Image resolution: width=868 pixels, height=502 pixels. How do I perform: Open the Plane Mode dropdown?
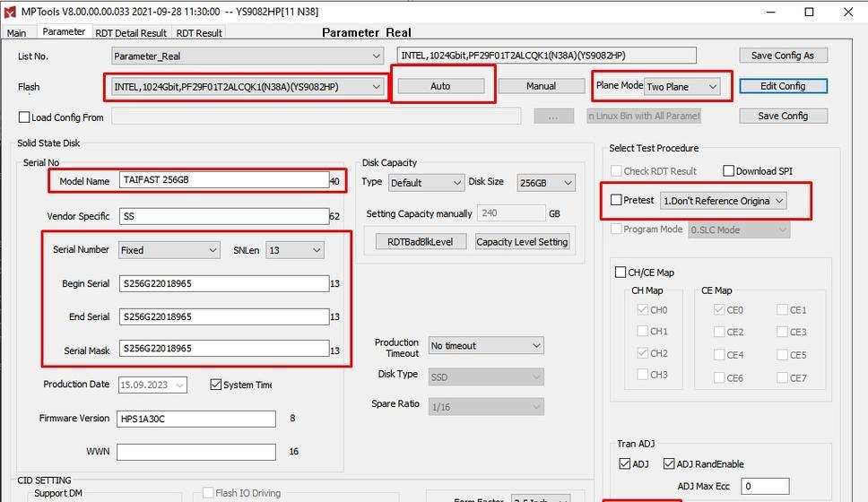pos(682,87)
